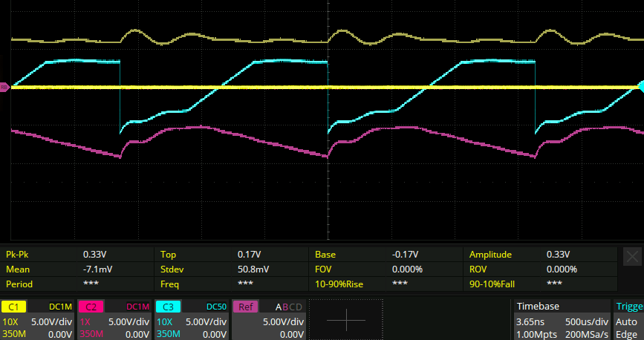The image size is (644, 340).
Task: Click the C3 5.00V/div vertical scale
Action: [x=204, y=321]
